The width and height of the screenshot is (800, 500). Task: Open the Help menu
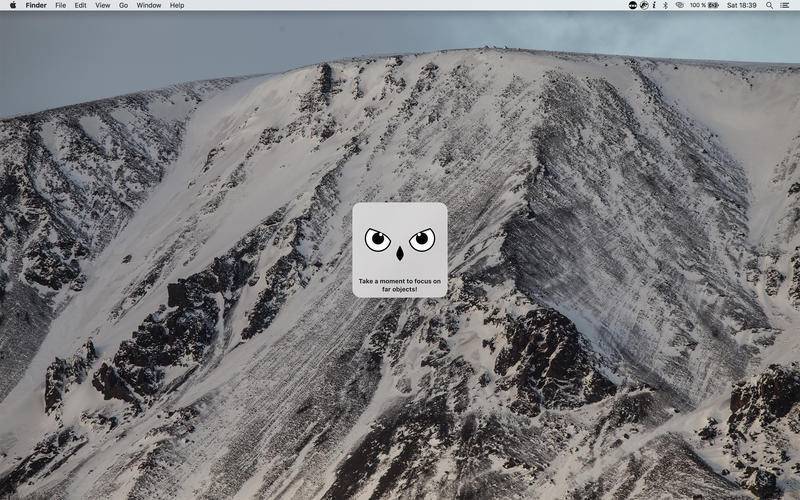[177, 5]
